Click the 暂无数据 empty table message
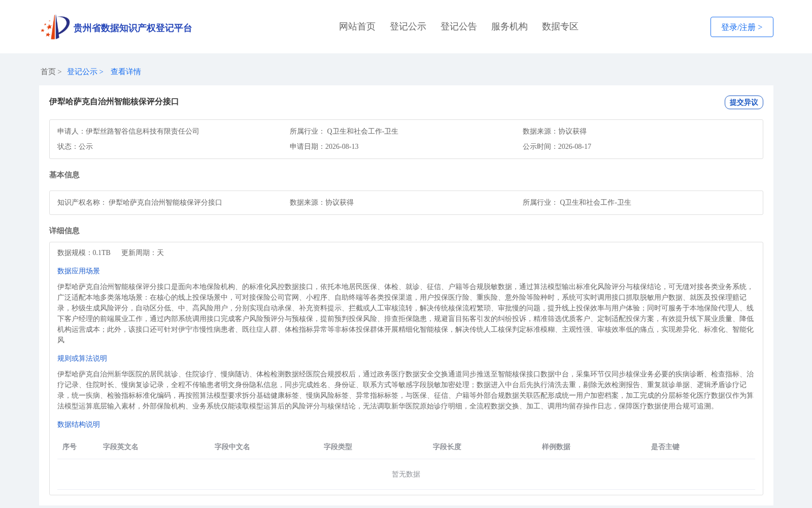 tap(406, 474)
